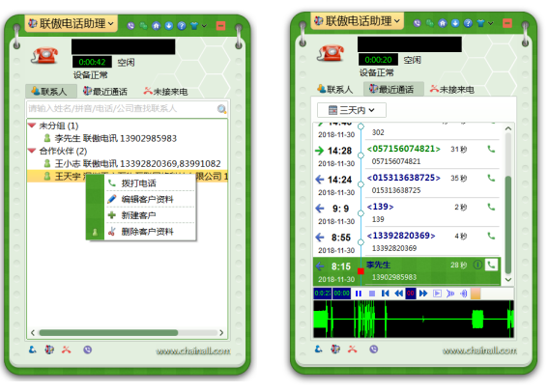Open 联傲电话助理 title menu in contacts window
The image size is (549, 392).
tap(72, 23)
